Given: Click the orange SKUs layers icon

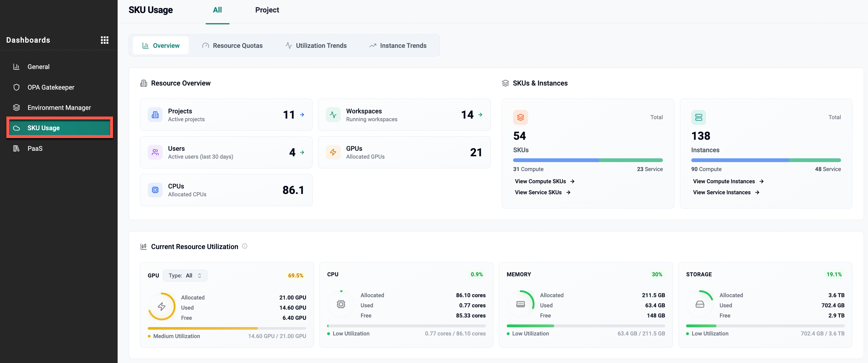Looking at the screenshot, I should coord(520,117).
